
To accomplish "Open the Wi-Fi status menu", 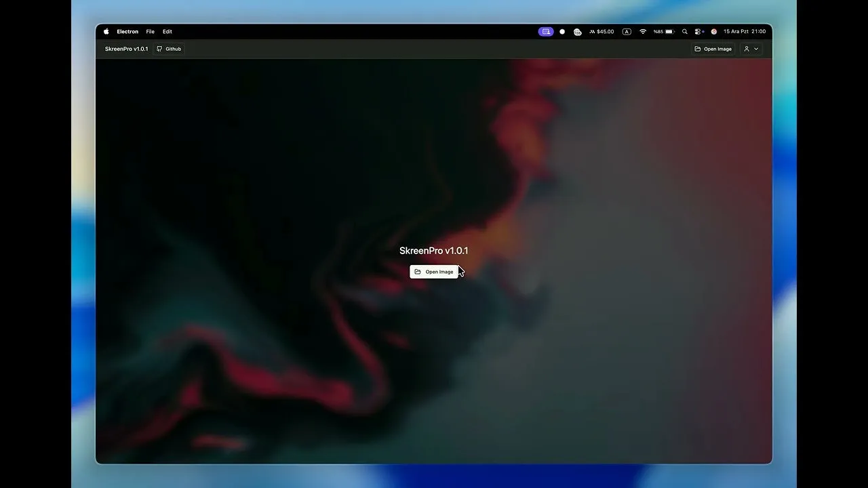I will coord(643,32).
